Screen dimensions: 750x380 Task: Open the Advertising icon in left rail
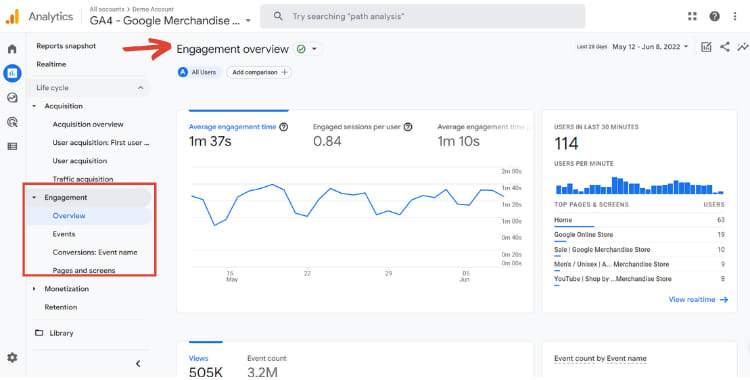click(12, 122)
